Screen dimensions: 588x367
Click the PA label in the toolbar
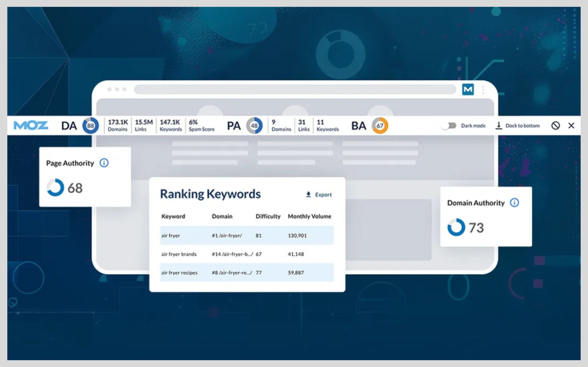(234, 126)
